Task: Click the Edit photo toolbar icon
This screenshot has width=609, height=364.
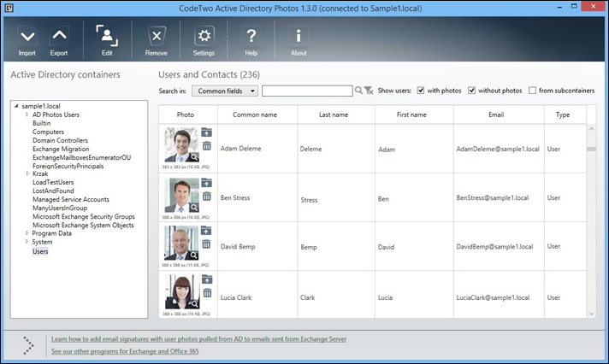Action: point(107,40)
